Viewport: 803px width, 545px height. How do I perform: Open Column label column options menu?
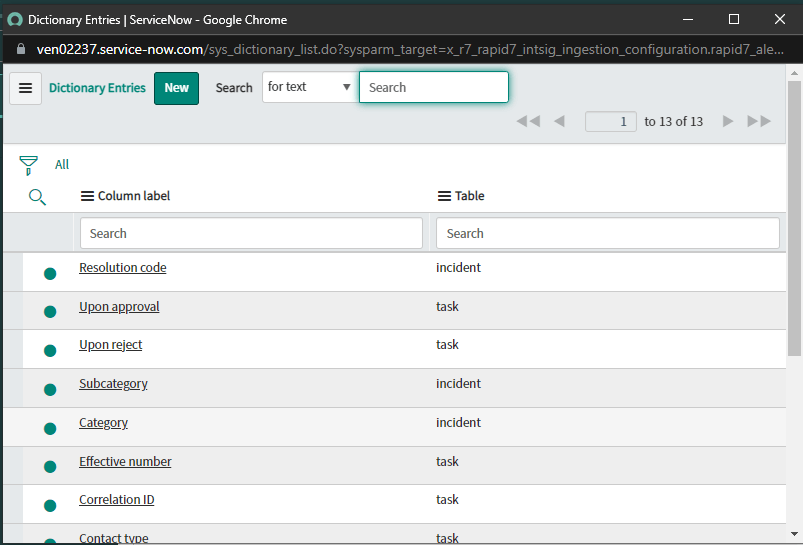click(x=87, y=196)
